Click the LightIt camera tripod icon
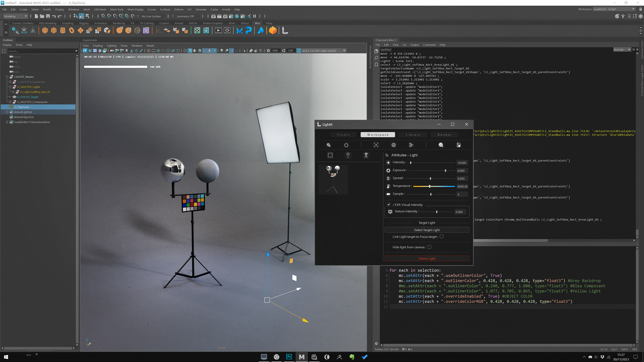 coord(366,155)
